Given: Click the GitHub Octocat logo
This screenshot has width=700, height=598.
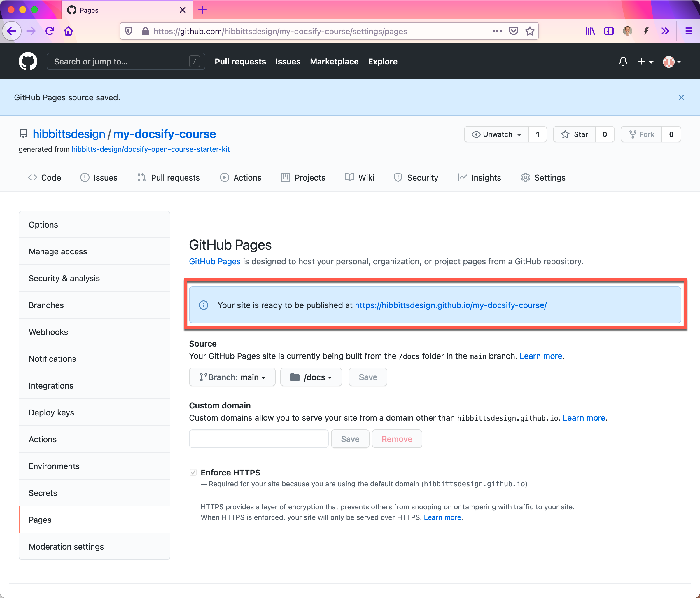Looking at the screenshot, I should (x=28, y=61).
